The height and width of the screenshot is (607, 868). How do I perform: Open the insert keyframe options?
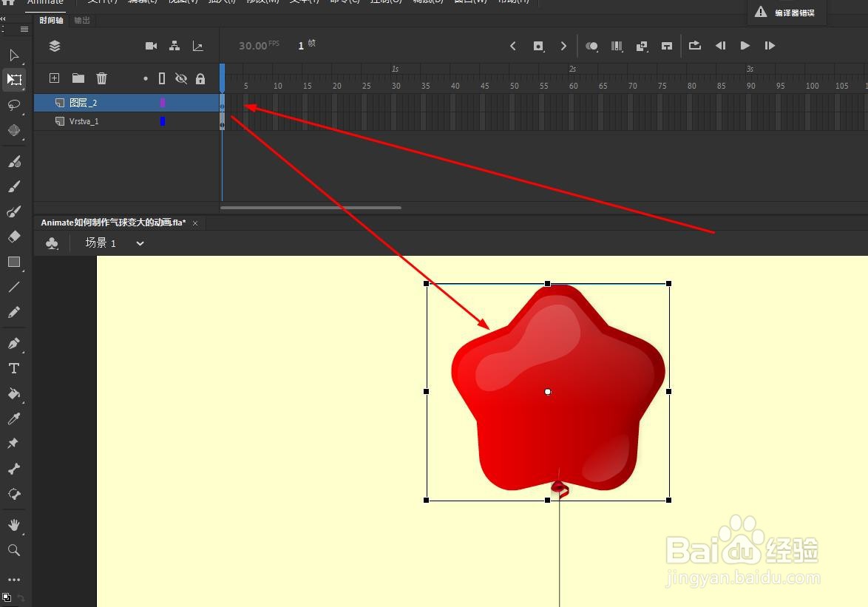tap(538, 46)
